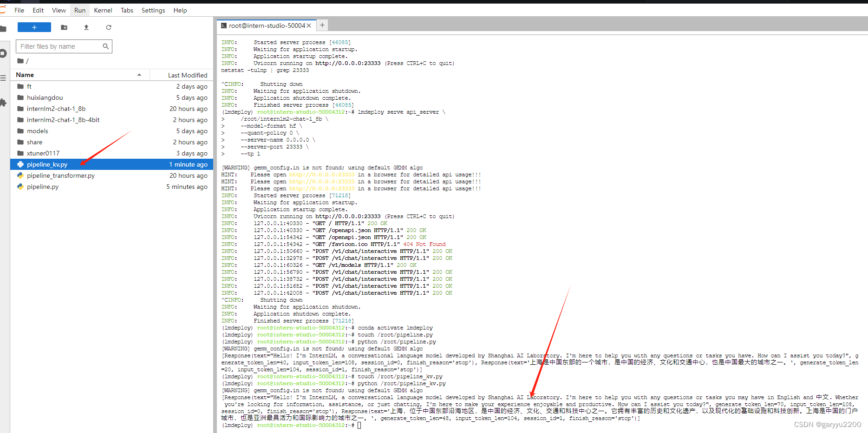This screenshot has height=433, width=868.
Task: Click the Refresh file list icon
Action: (109, 27)
